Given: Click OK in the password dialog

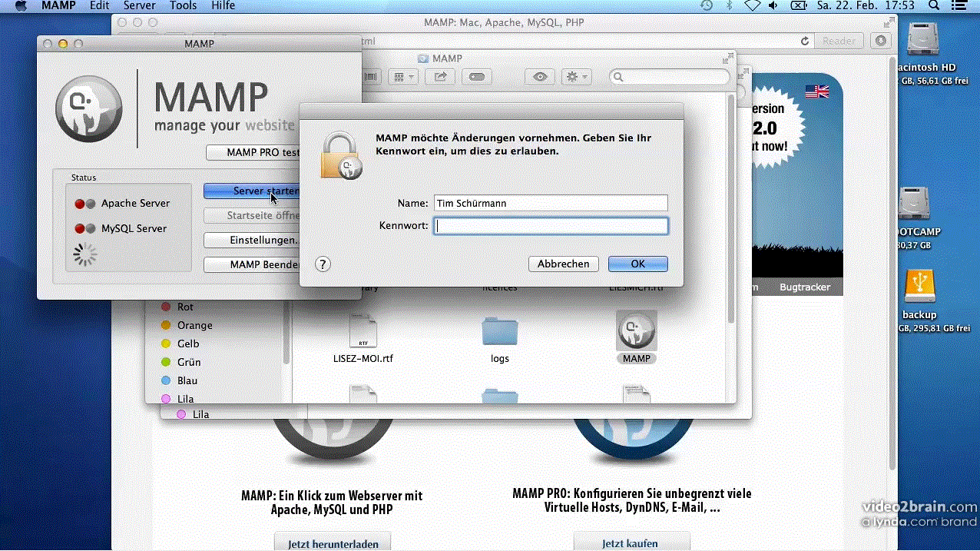Looking at the screenshot, I should pyautogui.click(x=637, y=264).
